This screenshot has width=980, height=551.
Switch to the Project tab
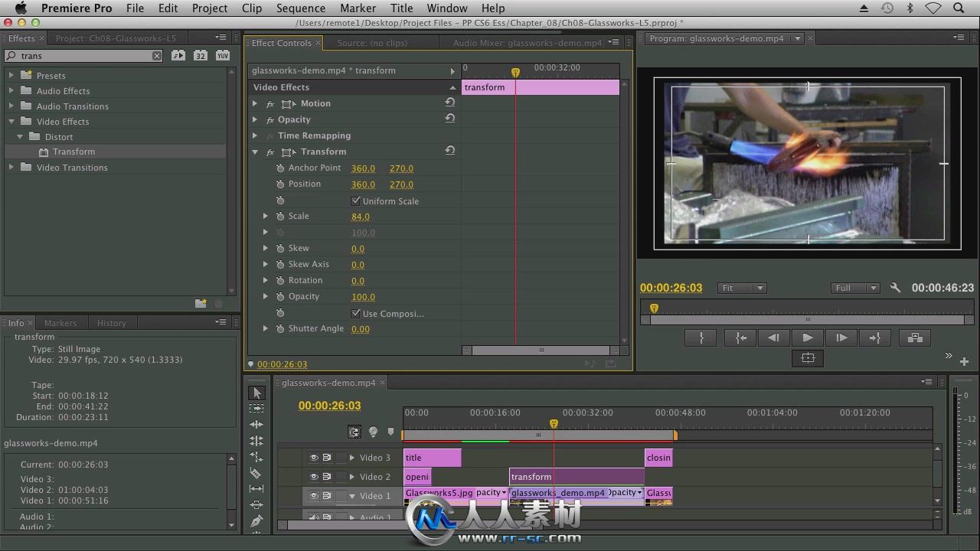(116, 38)
